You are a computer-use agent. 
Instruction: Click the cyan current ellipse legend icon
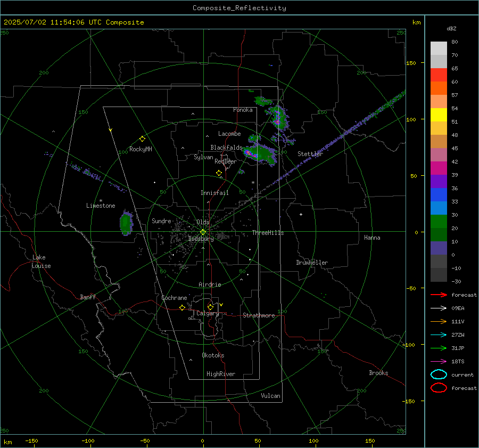(x=439, y=374)
